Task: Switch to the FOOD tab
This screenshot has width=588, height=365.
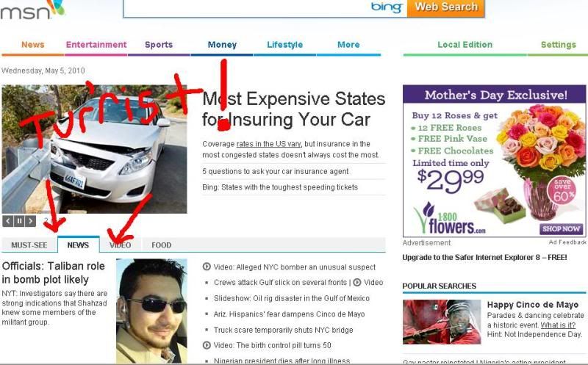Action: (x=161, y=245)
